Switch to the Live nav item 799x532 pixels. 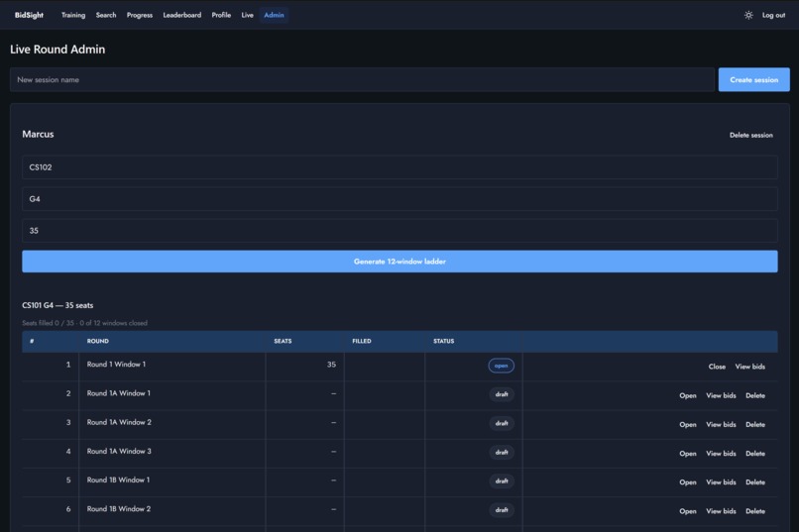tap(247, 15)
